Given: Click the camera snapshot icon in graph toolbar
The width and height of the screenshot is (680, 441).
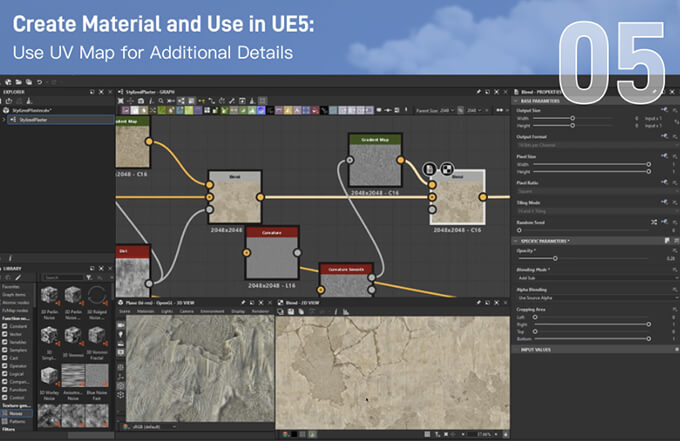Looking at the screenshot, I should coord(141,101).
